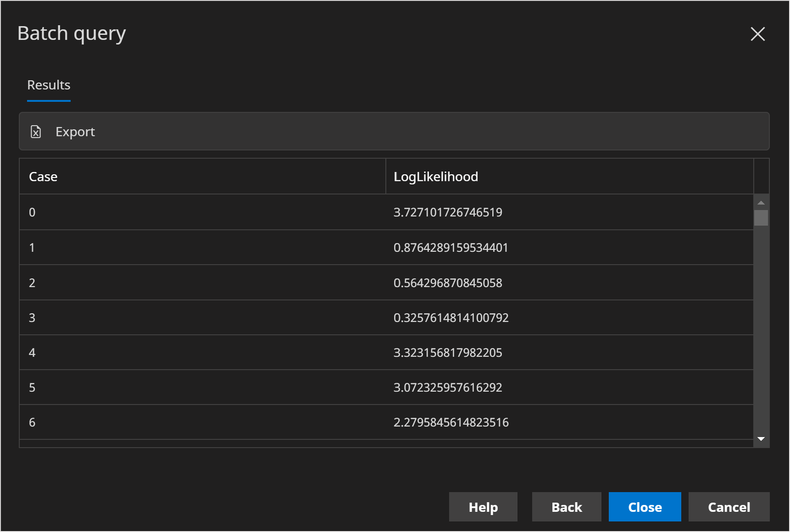The image size is (790, 532).
Task: Select the Results tab
Action: pos(48,85)
